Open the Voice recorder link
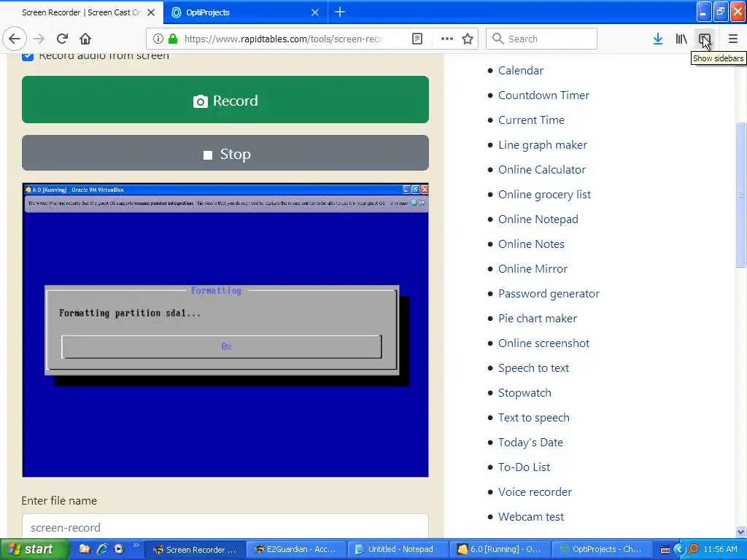Image resolution: width=747 pixels, height=560 pixels. (535, 492)
